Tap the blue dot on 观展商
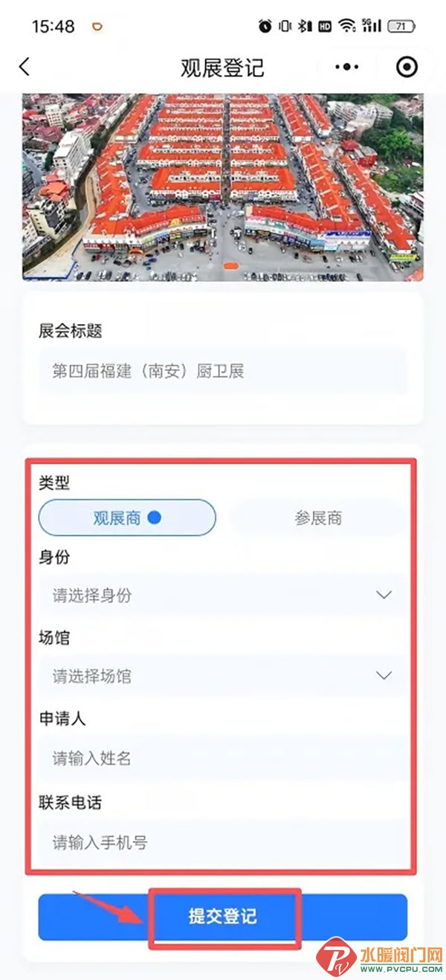Image resolution: width=446 pixels, height=980 pixels. pos(154,518)
